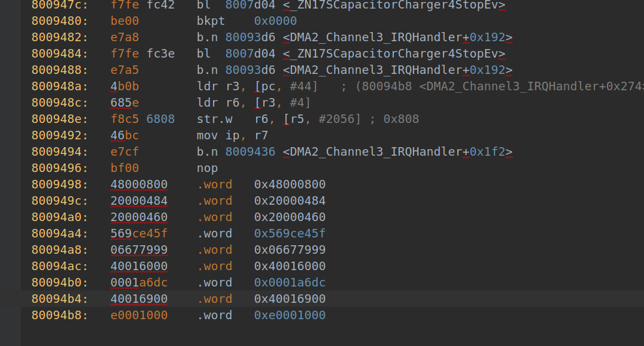
Task: Click the nop instruction at 8009496
Action: click(207, 168)
